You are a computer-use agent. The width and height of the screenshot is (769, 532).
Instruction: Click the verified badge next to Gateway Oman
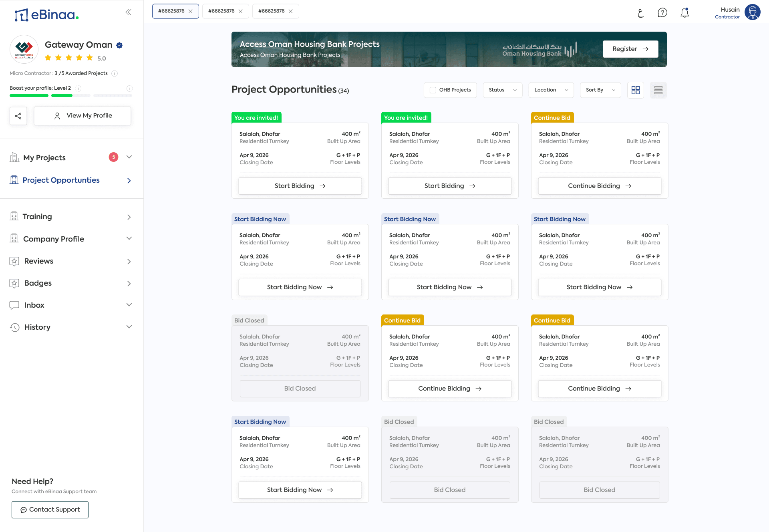(119, 45)
